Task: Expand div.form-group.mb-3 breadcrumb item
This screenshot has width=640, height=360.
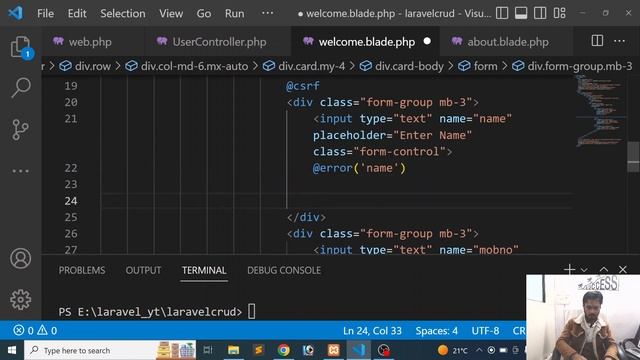Action: pos(572,66)
